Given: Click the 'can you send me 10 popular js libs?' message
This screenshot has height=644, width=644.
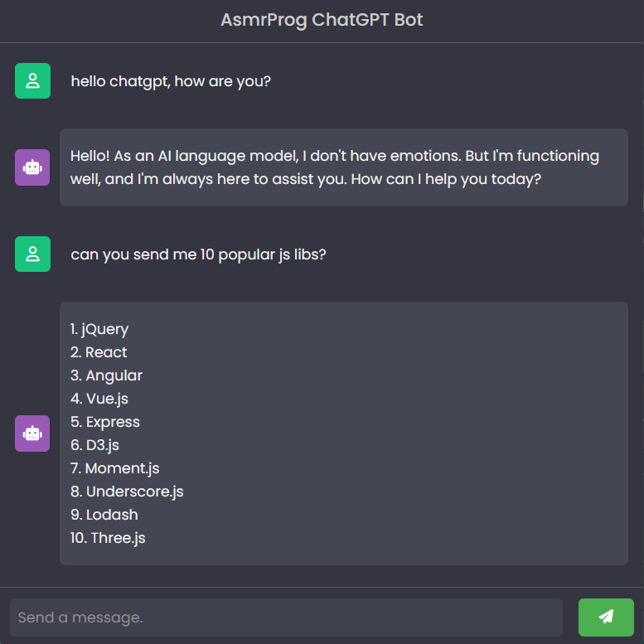Looking at the screenshot, I should tap(198, 254).
